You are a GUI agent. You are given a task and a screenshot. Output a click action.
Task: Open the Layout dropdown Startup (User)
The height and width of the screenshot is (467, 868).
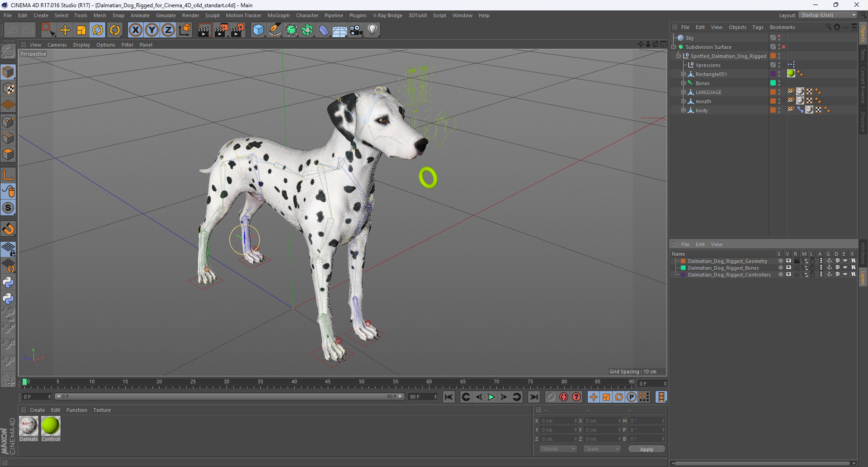click(828, 15)
